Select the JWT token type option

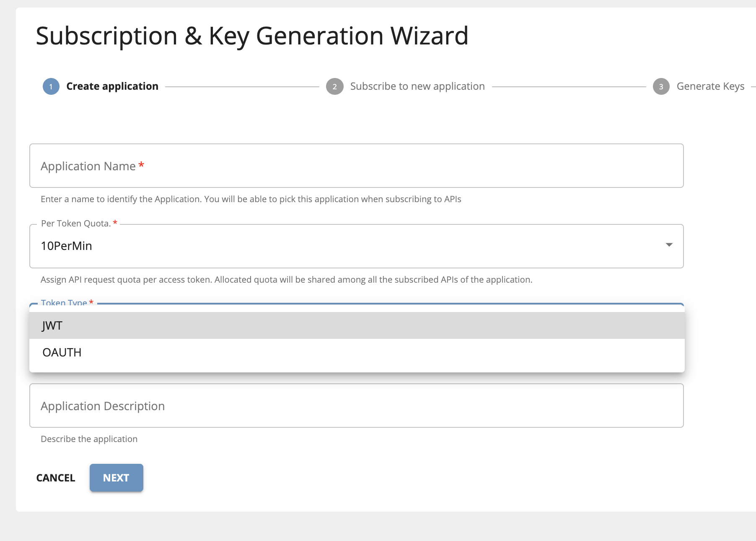coord(357,325)
